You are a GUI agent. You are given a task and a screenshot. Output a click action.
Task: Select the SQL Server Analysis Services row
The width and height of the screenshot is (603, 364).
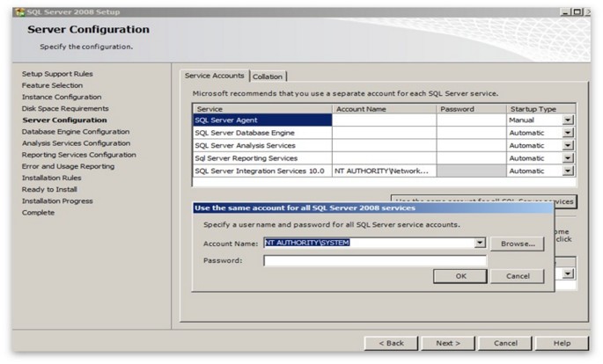[262, 146]
